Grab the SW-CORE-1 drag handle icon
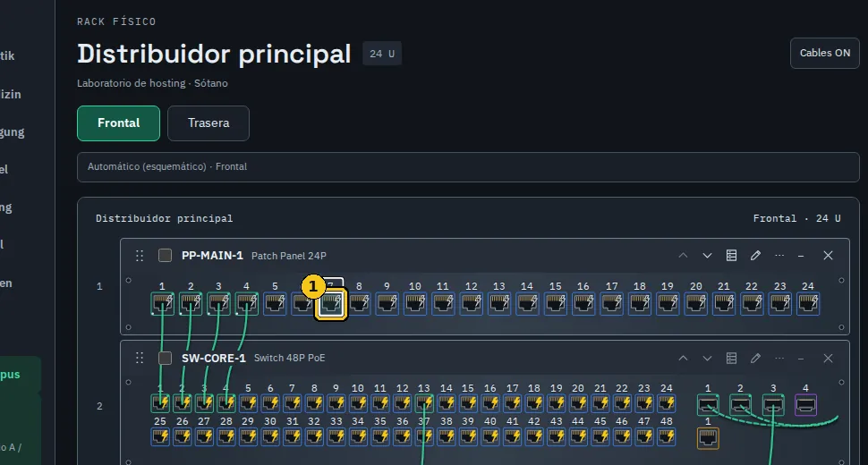 point(140,359)
